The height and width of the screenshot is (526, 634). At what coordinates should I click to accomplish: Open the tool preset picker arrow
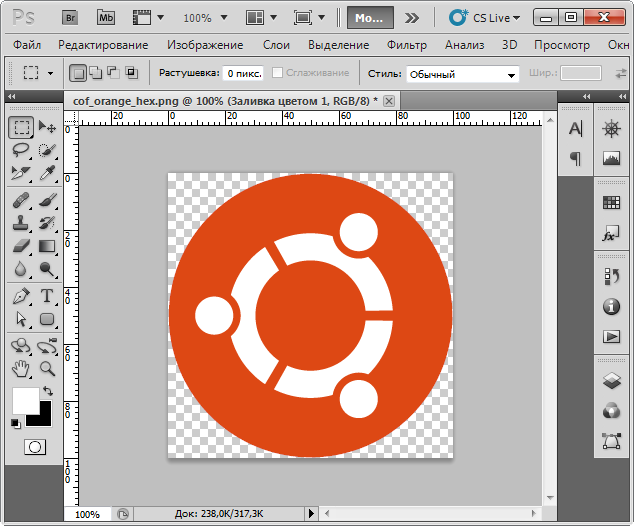51,73
